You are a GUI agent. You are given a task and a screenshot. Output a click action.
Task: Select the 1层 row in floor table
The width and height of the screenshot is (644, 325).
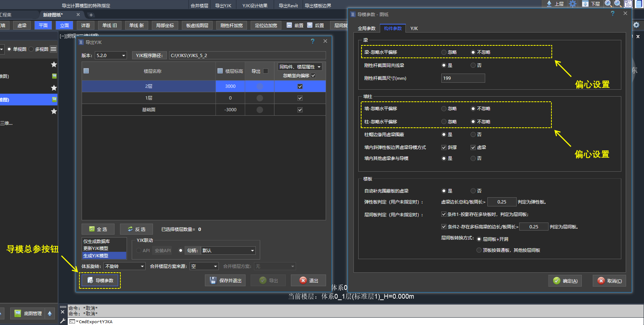click(x=149, y=98)
